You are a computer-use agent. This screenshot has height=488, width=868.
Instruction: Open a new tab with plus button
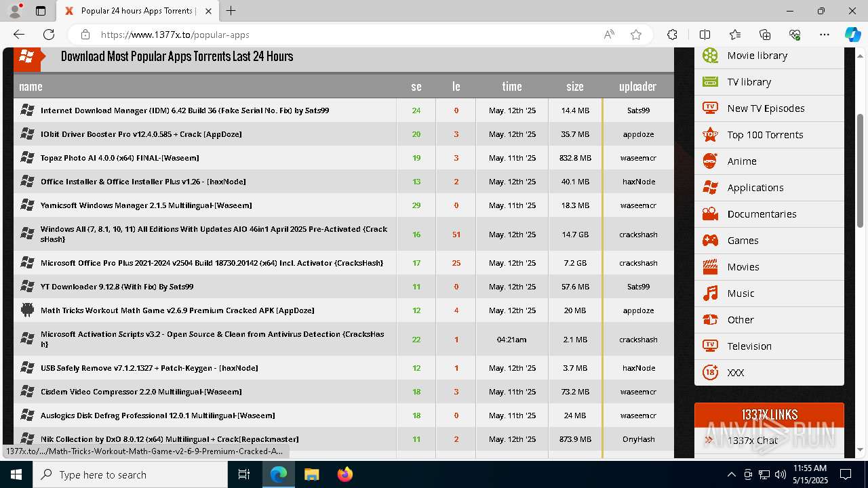231,11
